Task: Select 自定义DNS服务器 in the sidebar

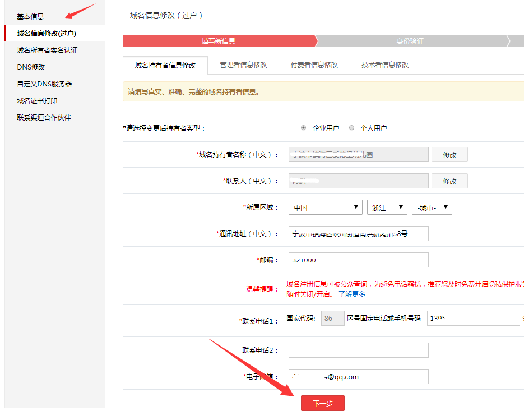Action: point(44,84)
